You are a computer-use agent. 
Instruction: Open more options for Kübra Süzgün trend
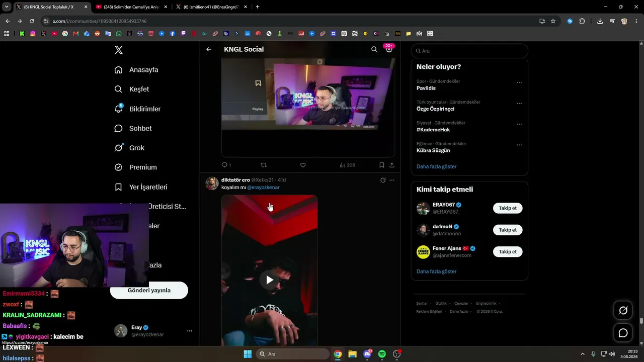pyautogui.click(x=519, y=145)
